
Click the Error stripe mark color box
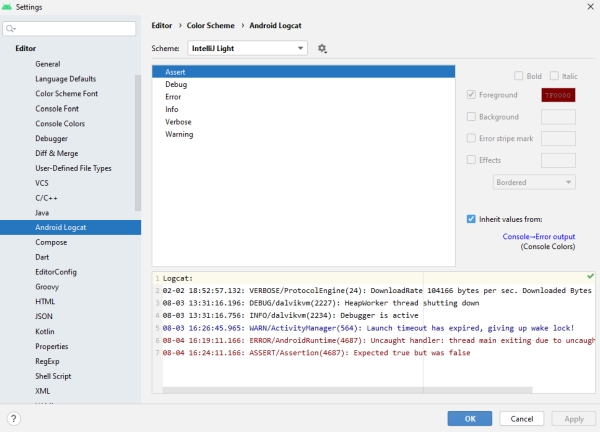558,139
